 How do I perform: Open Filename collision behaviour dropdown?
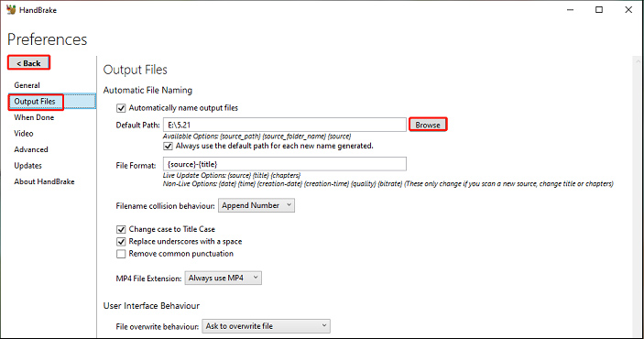(x=257, y=205)
